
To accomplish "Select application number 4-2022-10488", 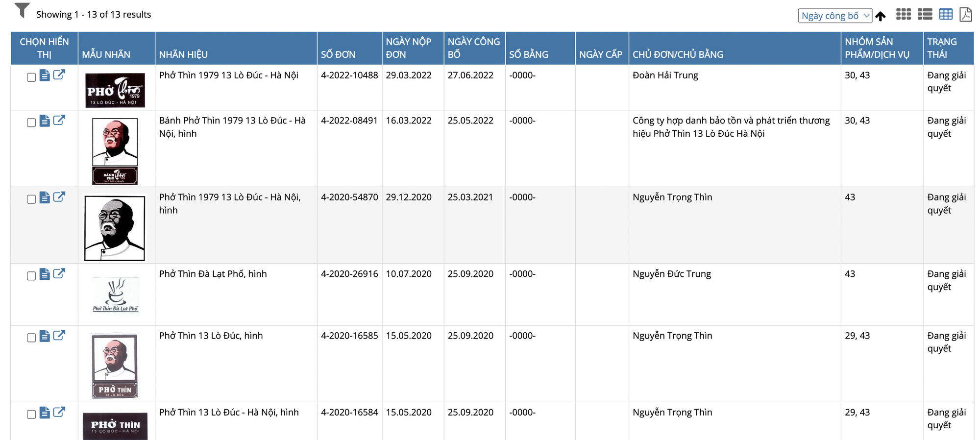I will (x=349, y=75).
